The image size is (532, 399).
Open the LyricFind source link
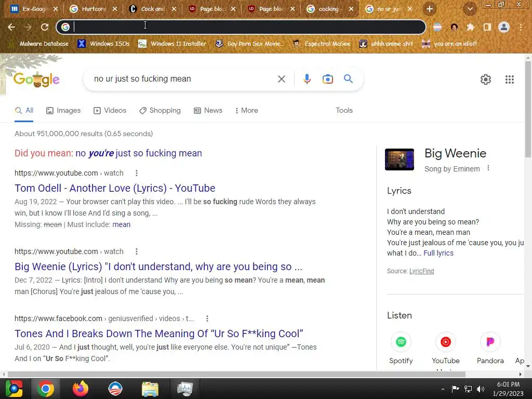coord(421,271)
